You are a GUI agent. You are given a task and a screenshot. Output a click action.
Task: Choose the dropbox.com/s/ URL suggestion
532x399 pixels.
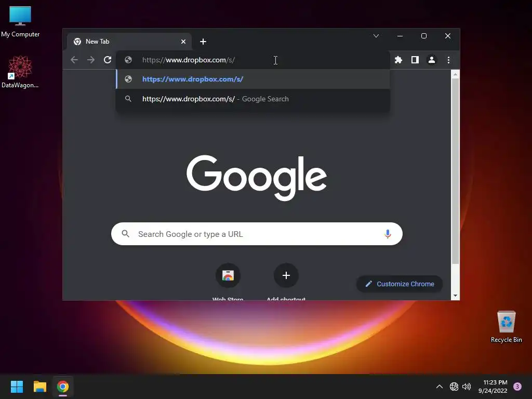253,79
